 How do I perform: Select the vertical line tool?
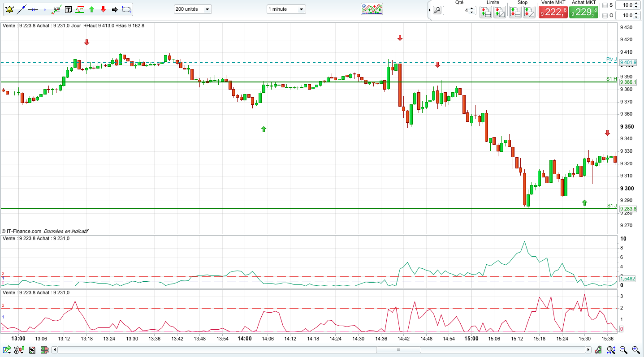point(45,9)
